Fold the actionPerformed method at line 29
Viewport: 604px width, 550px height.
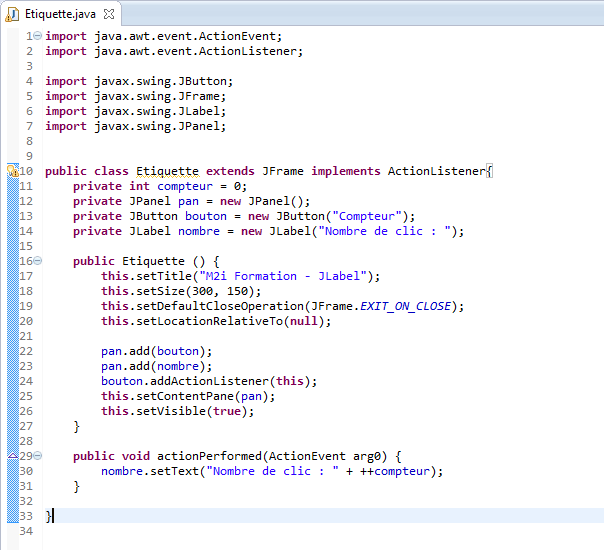coord(38,456)
